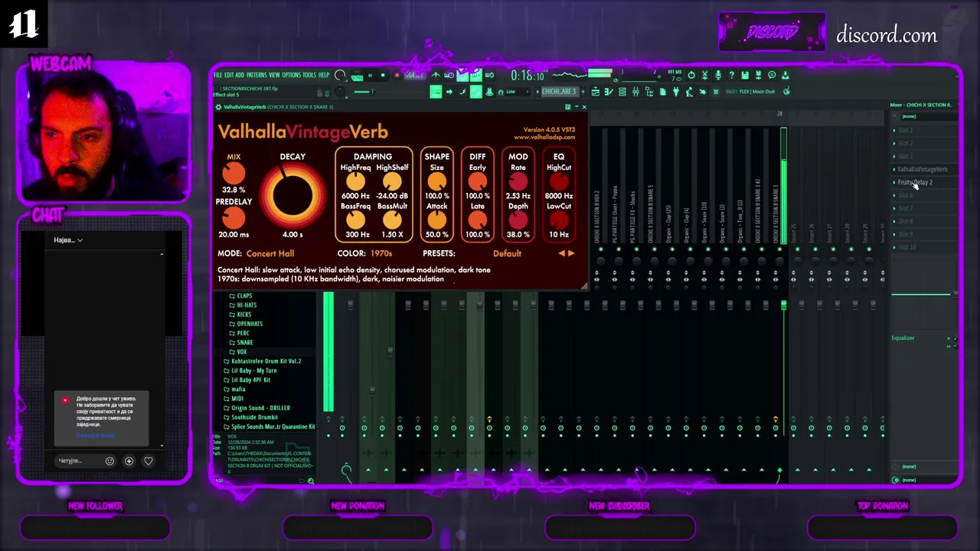Click the browser search magnifier icon

click(x=311, y=481)
